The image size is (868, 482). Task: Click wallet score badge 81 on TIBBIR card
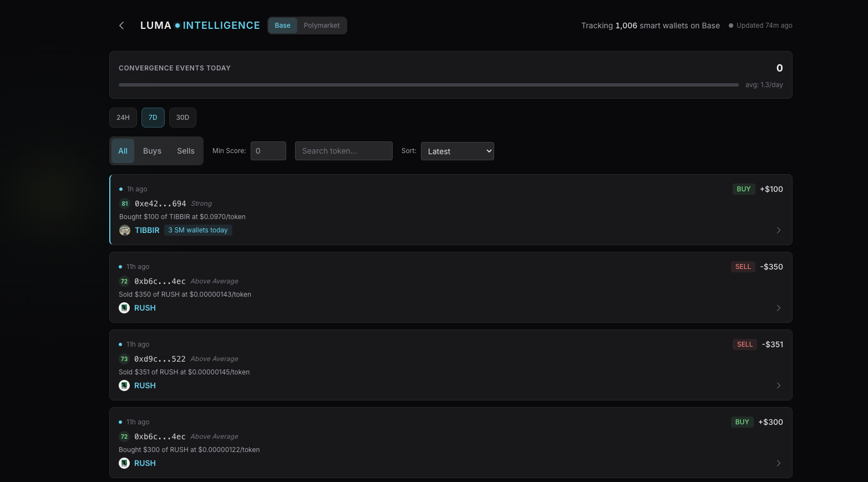click(x=125, y=204)
